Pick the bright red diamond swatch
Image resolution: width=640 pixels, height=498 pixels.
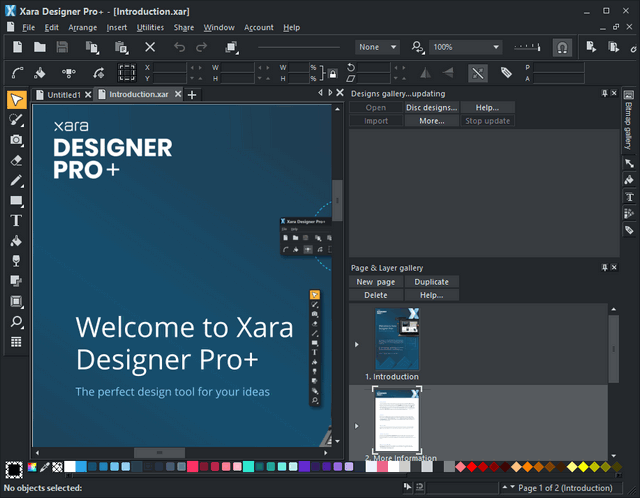click(x=472, y=467)
